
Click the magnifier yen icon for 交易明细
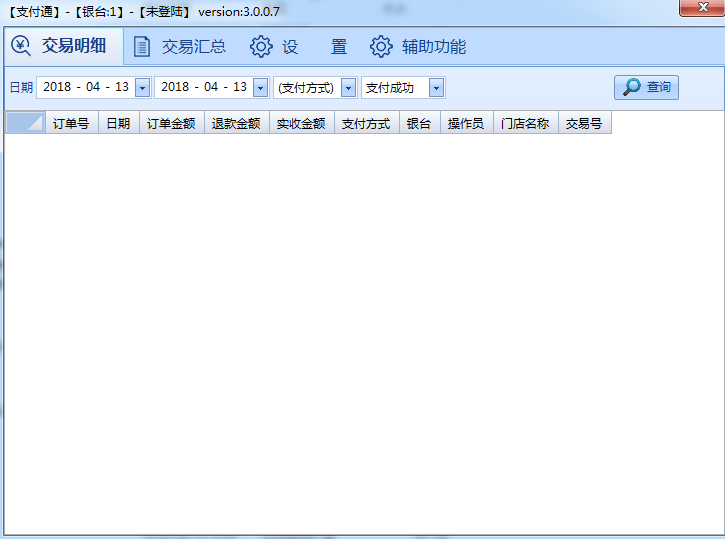point(21,46)
